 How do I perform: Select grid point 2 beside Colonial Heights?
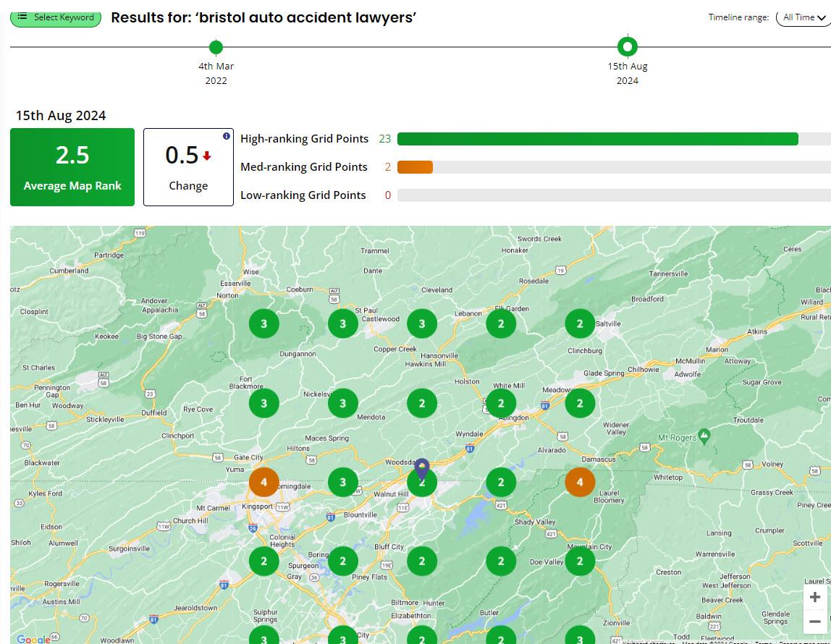(264, 561)
